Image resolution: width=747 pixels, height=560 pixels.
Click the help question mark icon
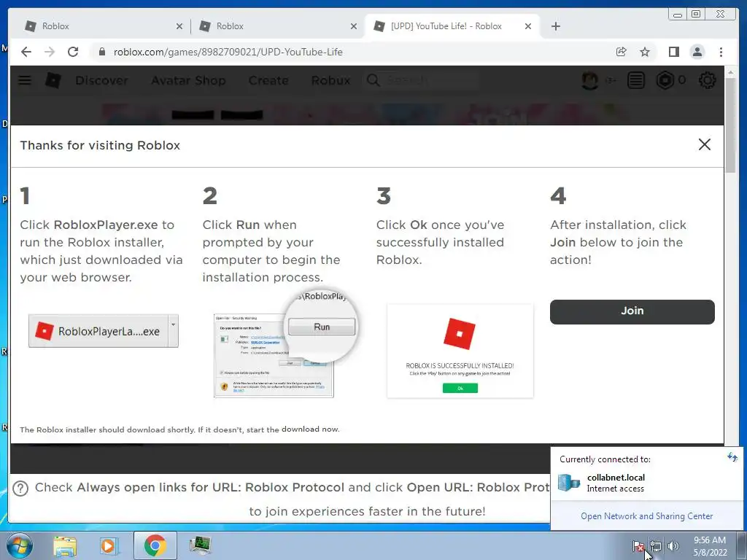point(20,489)
